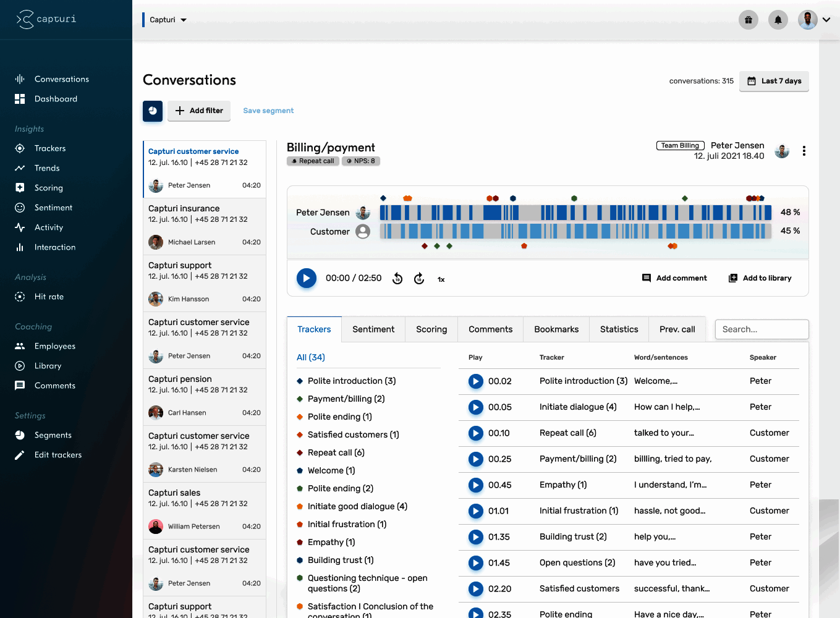Image resolution: width=840 pixels, height=618 pixels.
Task: Click the Add filter button
Action: click(x=199, y=111)
